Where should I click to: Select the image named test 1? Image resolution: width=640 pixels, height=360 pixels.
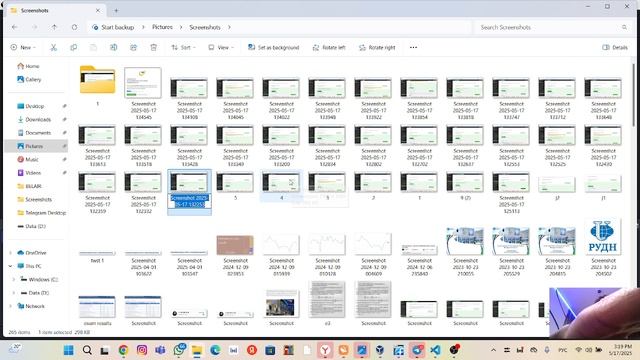click(x=97, y=256)
